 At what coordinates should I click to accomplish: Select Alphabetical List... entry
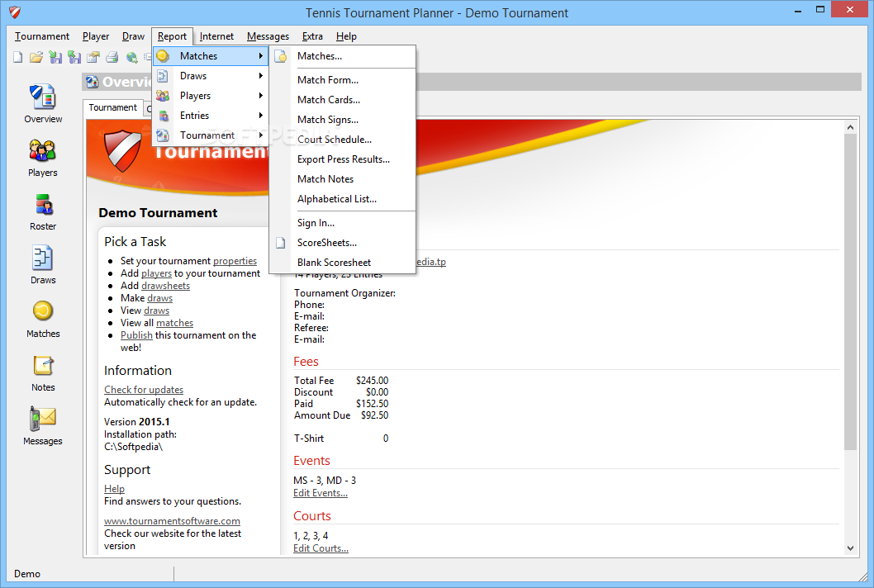(x=343, y=199)
